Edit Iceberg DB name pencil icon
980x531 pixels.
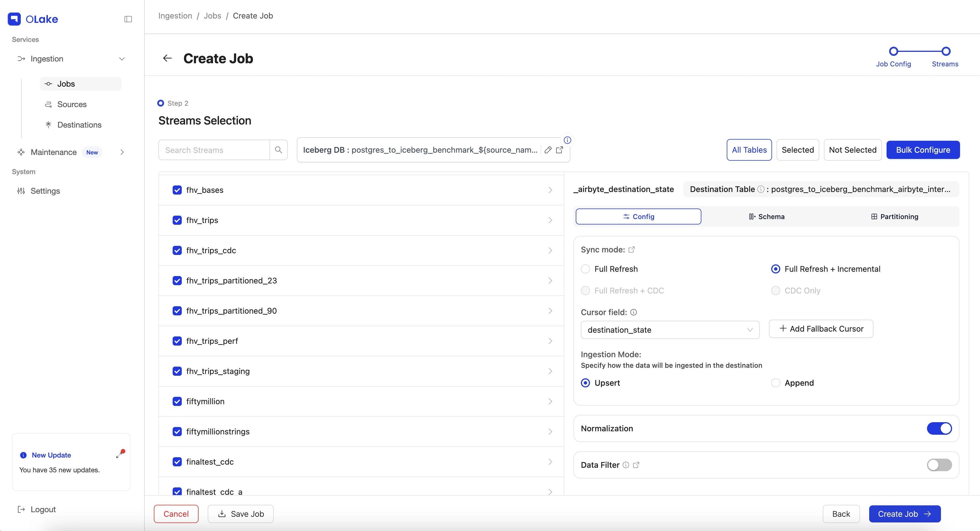coord(548,150)
